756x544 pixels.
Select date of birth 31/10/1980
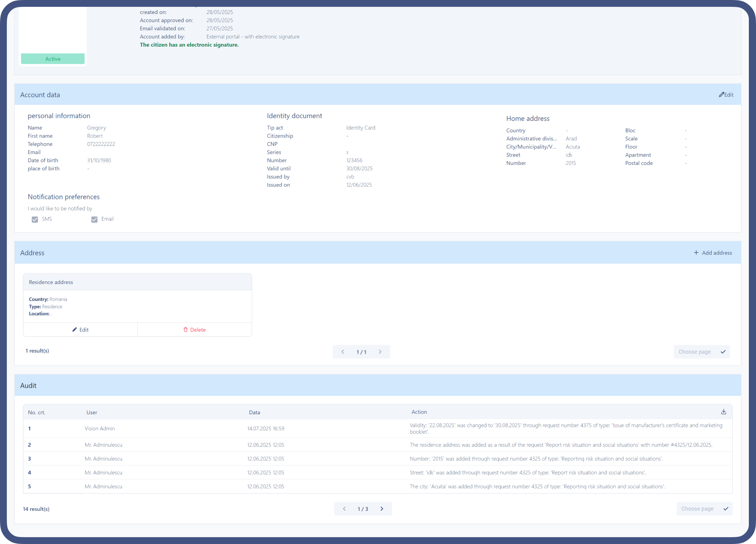coord(99,160)
